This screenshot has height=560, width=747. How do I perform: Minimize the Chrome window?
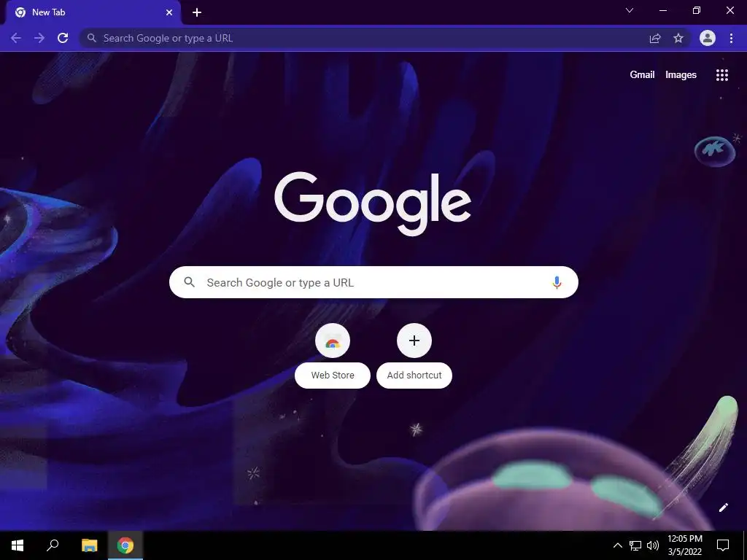(x=662, y=10)
